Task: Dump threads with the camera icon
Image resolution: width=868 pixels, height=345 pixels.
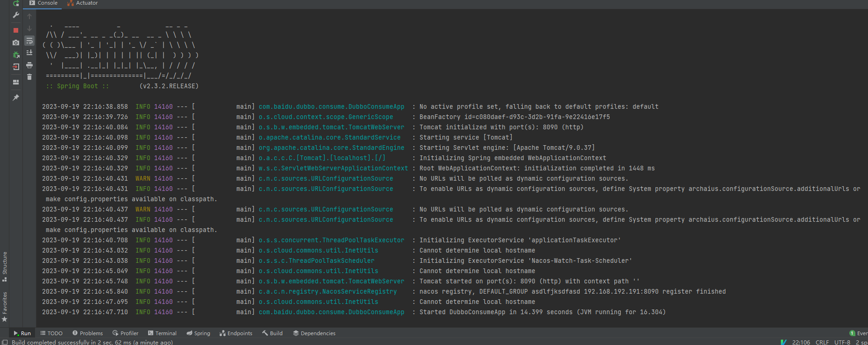Action: click(16, 42)
